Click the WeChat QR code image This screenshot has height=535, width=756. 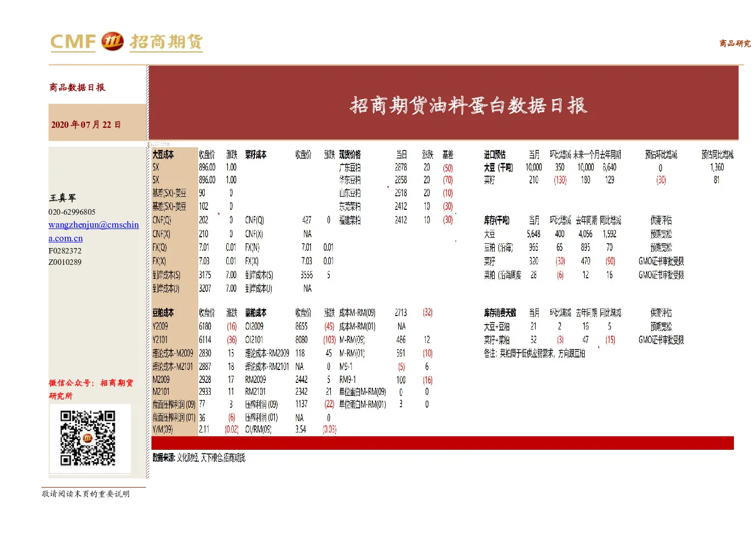88,438
